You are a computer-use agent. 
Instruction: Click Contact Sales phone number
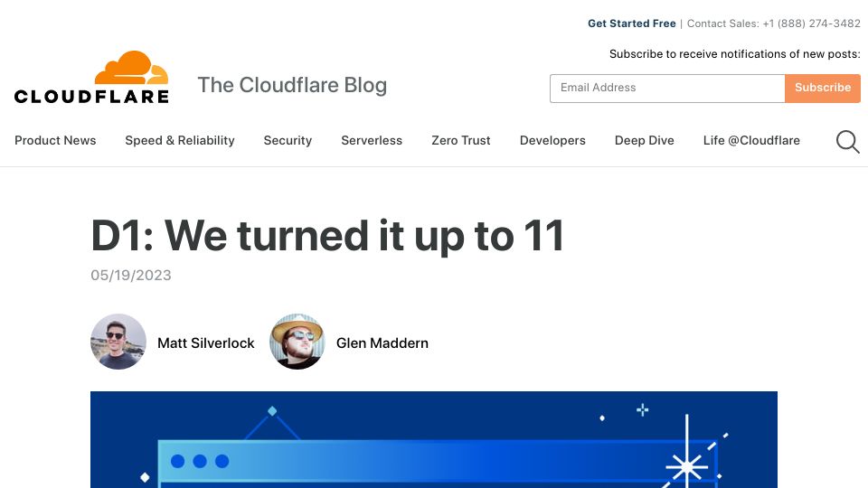click(812, 23)
